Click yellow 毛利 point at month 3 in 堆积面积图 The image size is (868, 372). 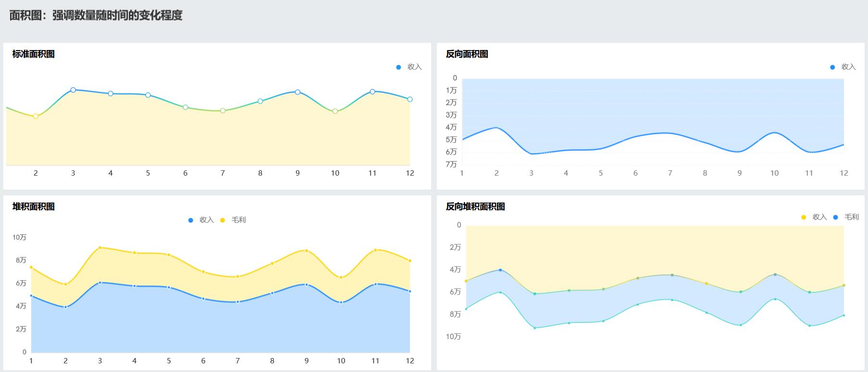pos(100,248)
